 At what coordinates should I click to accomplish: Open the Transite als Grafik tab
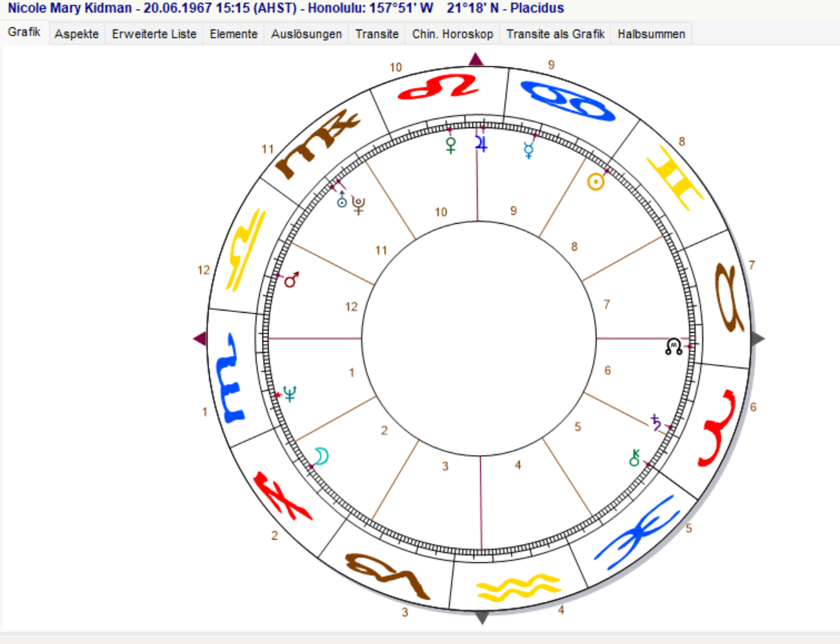555,34
